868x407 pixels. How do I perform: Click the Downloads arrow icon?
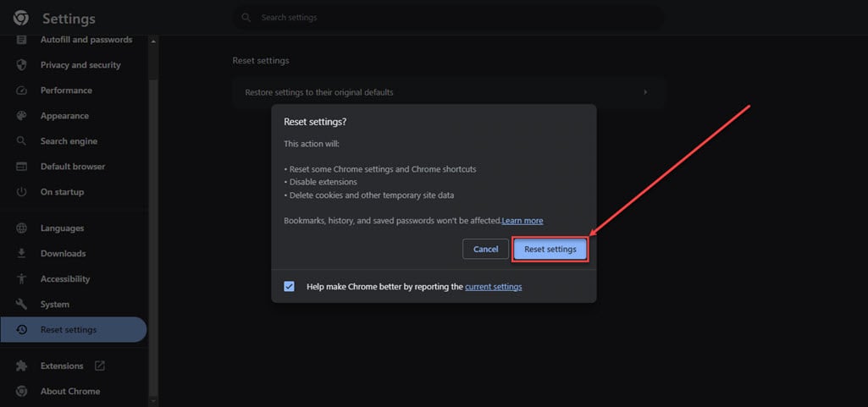(x=21, y=254)
